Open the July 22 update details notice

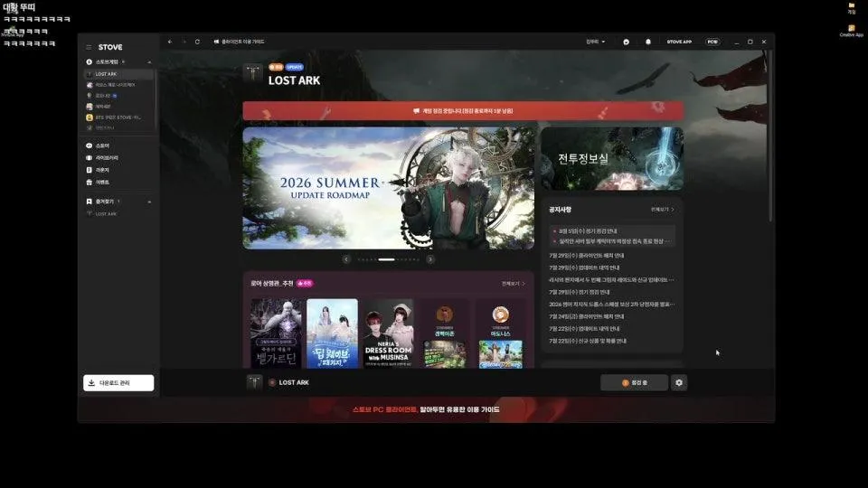point(584,329)
